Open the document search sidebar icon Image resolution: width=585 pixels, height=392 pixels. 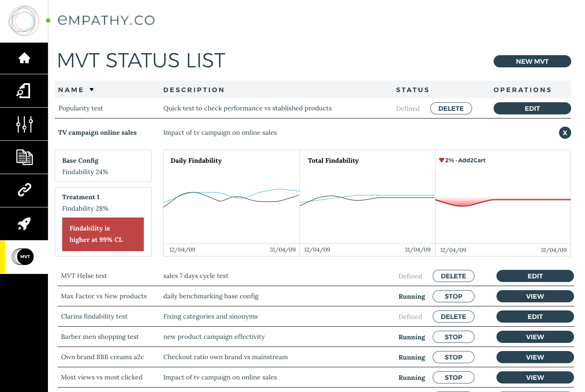click(24, 91)
